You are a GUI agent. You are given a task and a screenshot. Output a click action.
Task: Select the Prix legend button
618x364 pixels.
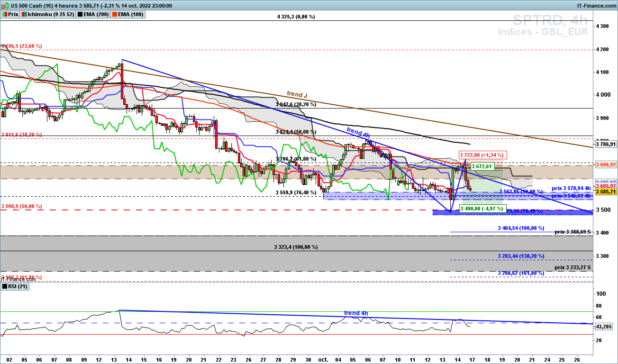tap(10, 14)
